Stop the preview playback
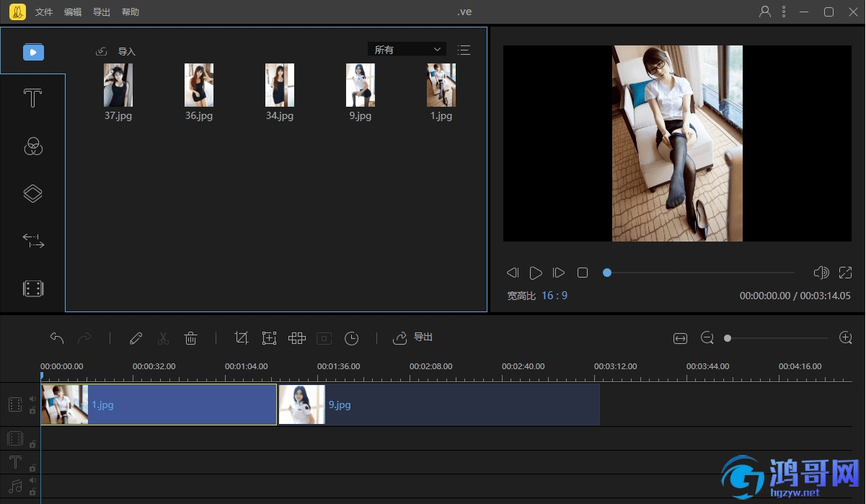The height and width of the screenshot is (504, 866). tap(583, 273)
